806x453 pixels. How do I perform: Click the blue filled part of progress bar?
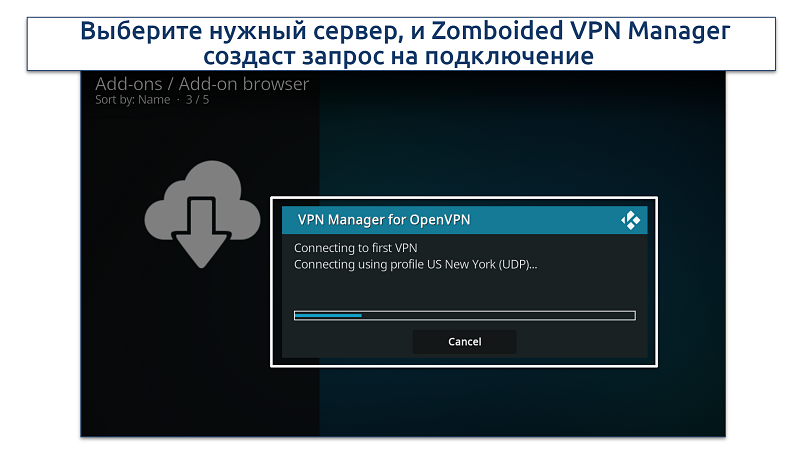click(328, 315)
